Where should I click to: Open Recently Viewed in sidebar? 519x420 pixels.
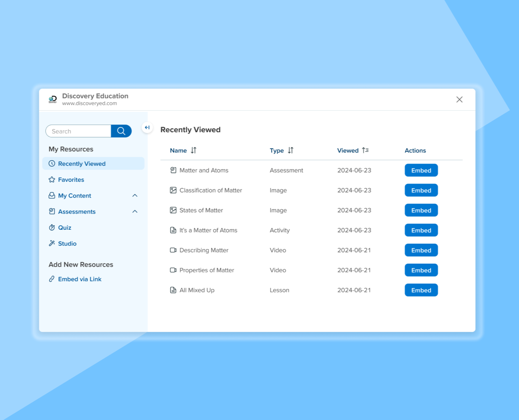[x=93, y=164]
